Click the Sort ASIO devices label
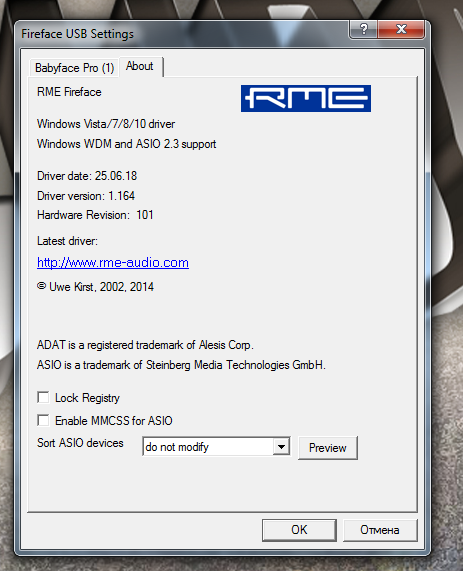 80,443
